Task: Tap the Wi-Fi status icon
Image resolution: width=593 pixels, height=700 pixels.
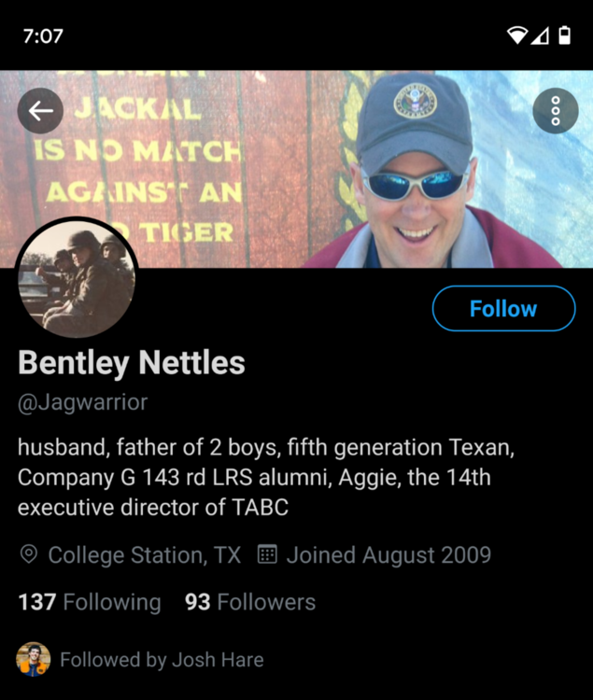Action: [x=517, y=35]
